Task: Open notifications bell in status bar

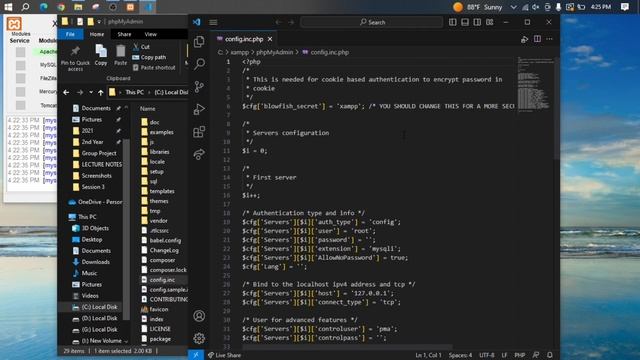Action: (x=550, y=355)
